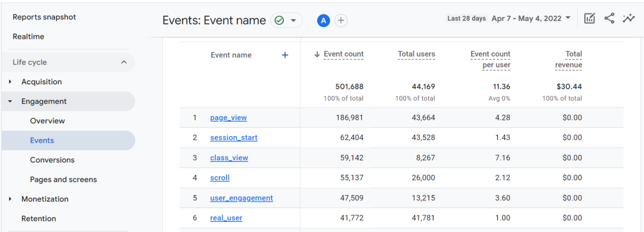Sort by Event count column header

coord(343,54)
